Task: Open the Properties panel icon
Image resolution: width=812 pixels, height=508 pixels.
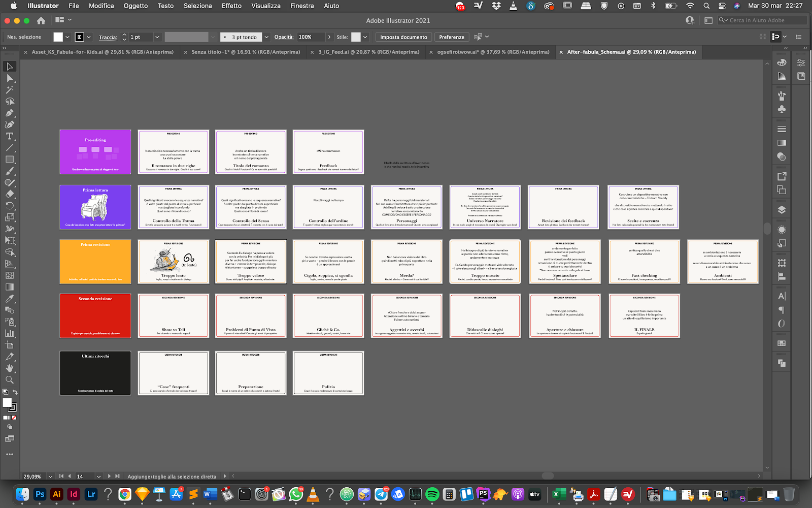Action: [x=801, y=62]
